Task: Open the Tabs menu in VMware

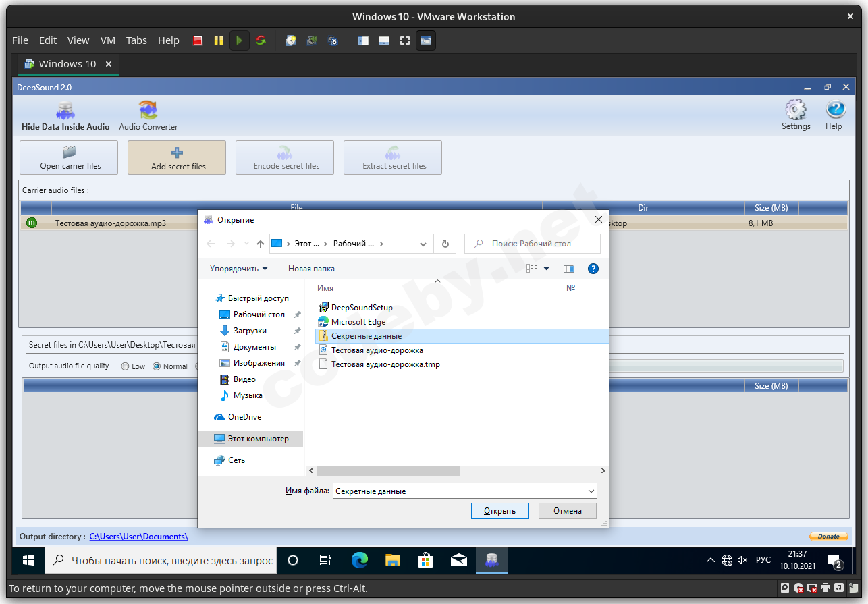Action: pyautogui.click(x=136, y=40)
